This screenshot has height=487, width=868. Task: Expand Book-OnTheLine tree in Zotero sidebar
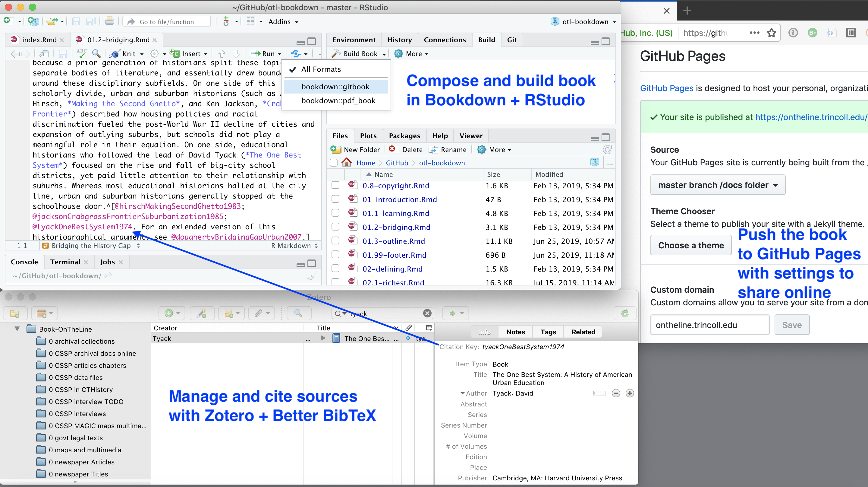(x=17, y=329)
